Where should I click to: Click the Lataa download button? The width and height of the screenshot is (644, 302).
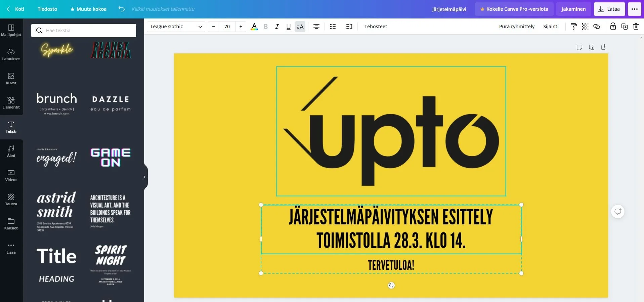click(x=609, y=9)
